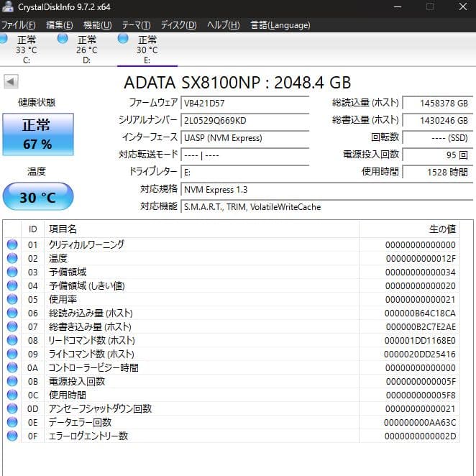Click the CrystalDiskInfo app icon in title bar
The height and width of the screenshot is (476, 476).
coord(7,6)
